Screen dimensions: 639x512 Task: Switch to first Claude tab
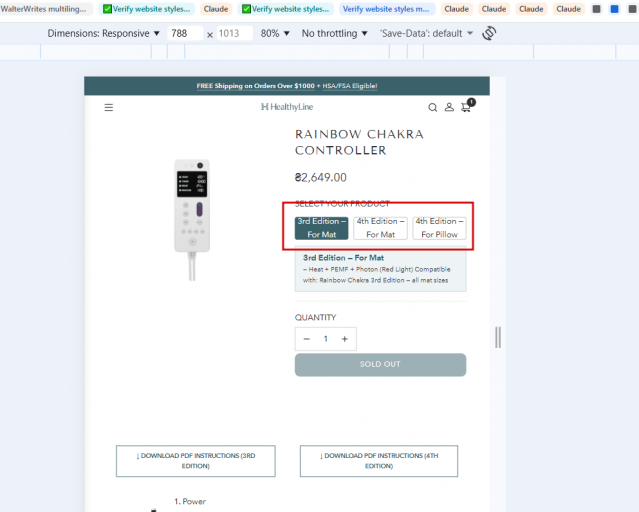pyautogui.click(x=216, y=9)
